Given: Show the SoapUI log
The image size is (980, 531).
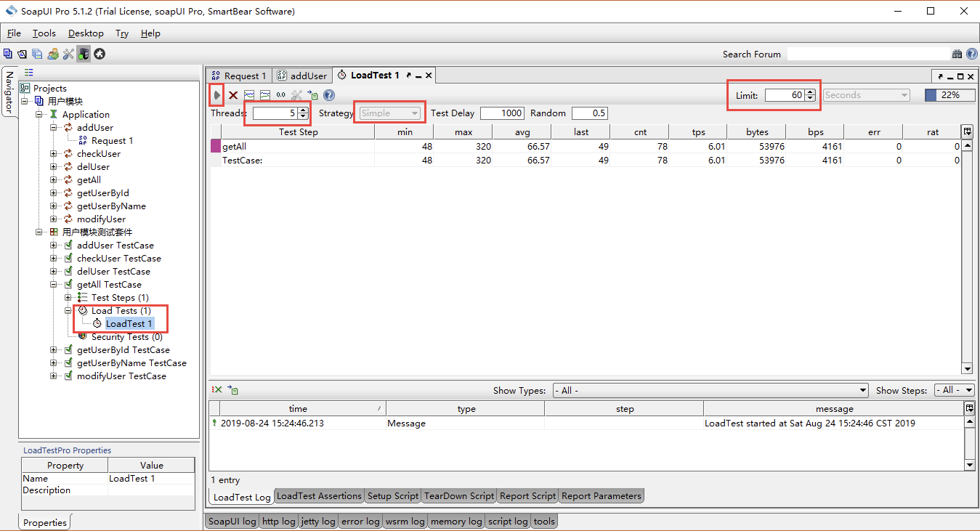Looking at the screenshot, I should point(232,521).
